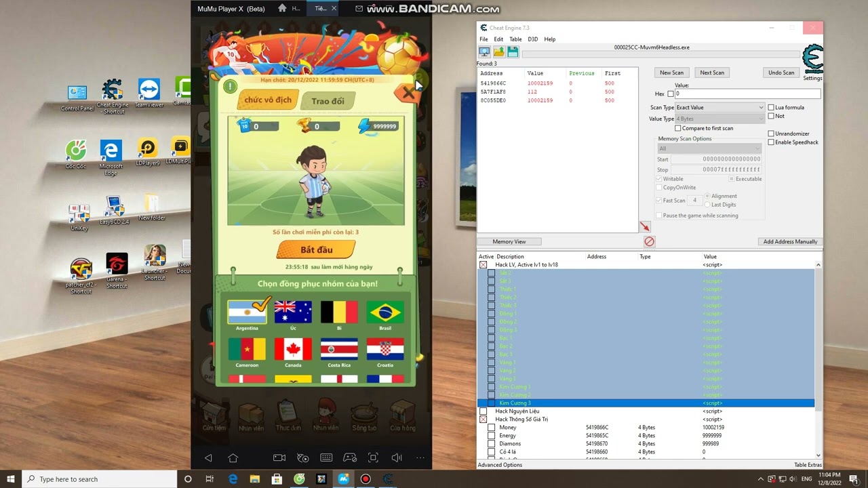868x488 pixels.
Task: Open memory region dropdown showing All
Action: 709,148
